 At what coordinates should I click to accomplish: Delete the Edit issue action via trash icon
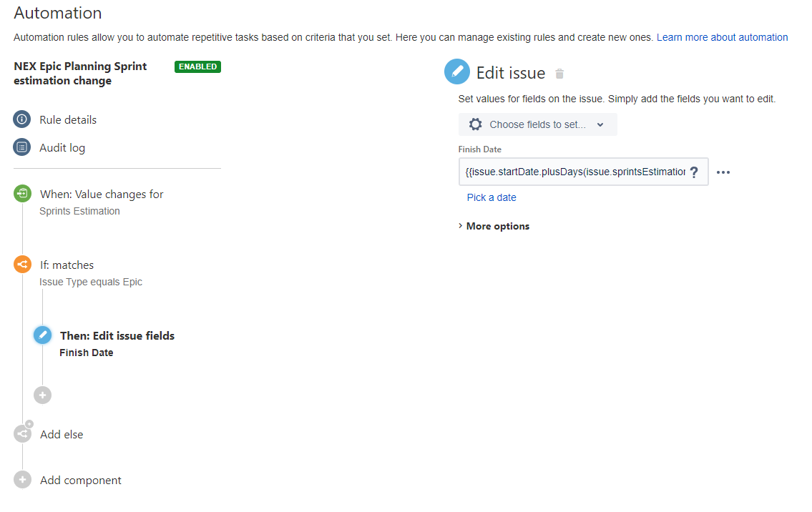[x=559, y=73]
